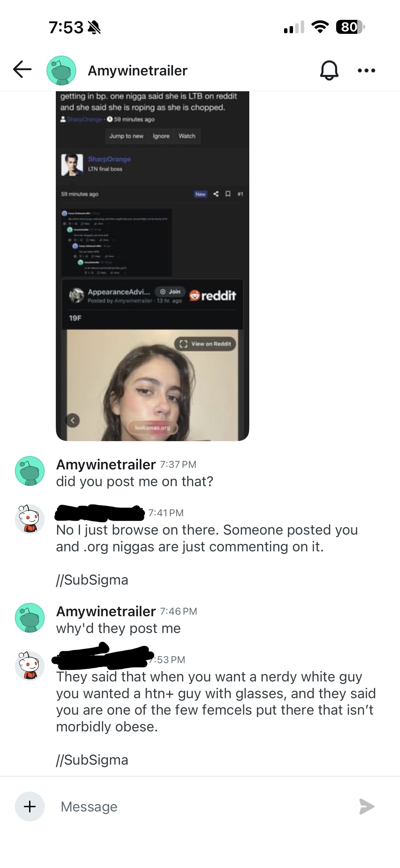Open the notification bell settings
The image size is (400, 868).
(329, 70)
